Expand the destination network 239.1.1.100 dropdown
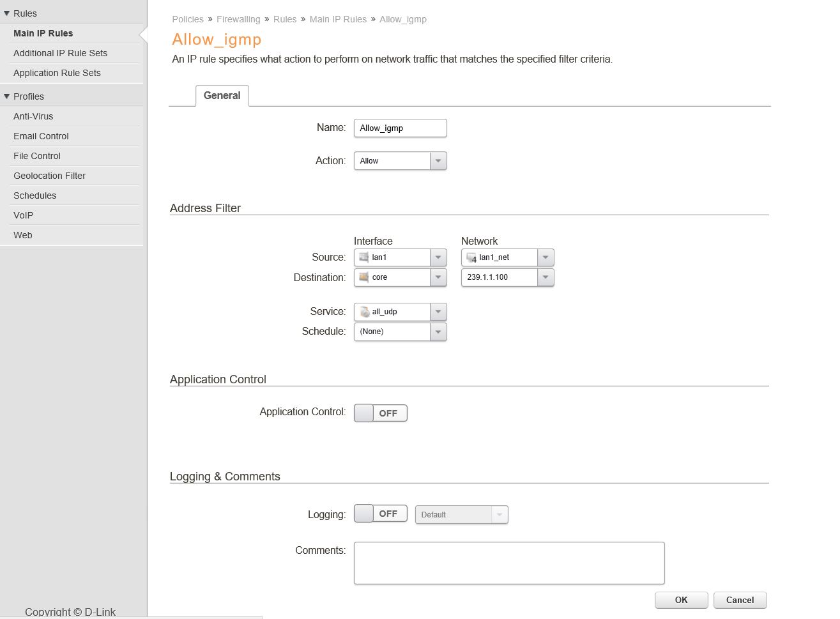 click(546, 277)
